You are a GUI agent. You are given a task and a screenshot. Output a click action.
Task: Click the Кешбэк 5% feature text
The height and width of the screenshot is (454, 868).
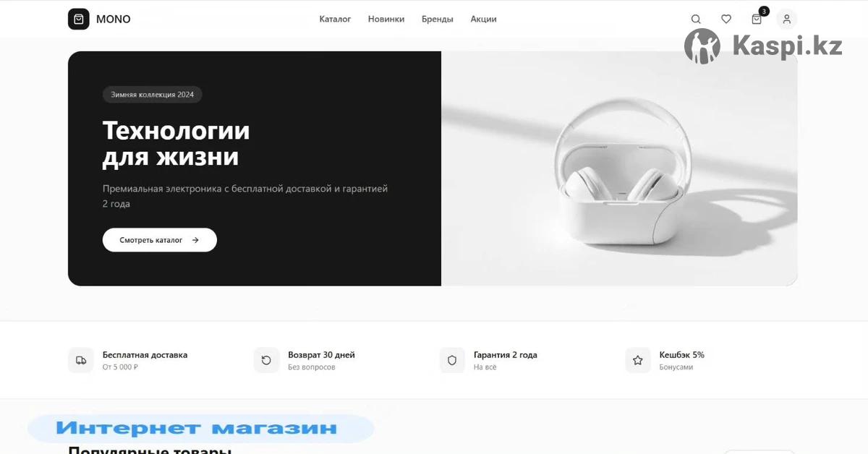[681, 355]
